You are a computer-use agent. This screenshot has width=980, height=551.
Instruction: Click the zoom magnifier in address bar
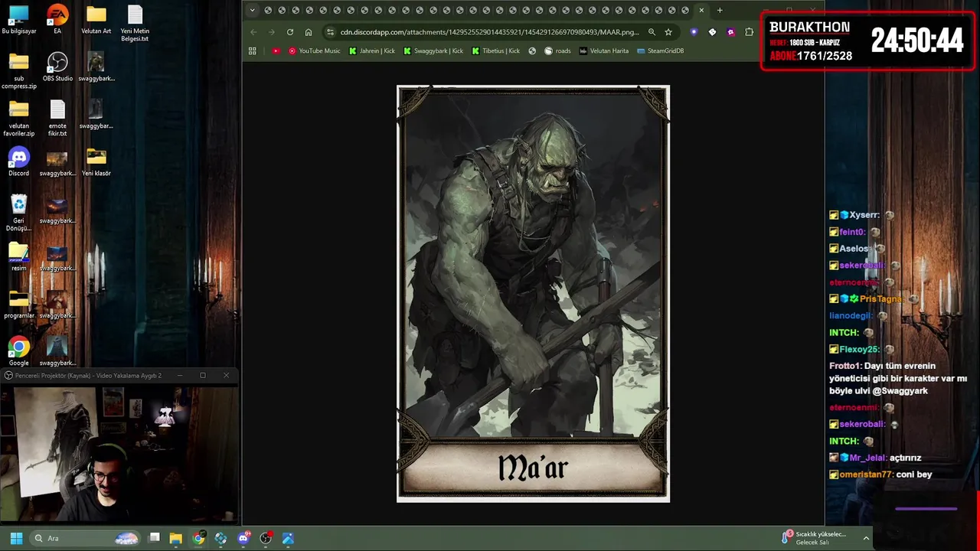pyautogui.click(x=652, y=32)
